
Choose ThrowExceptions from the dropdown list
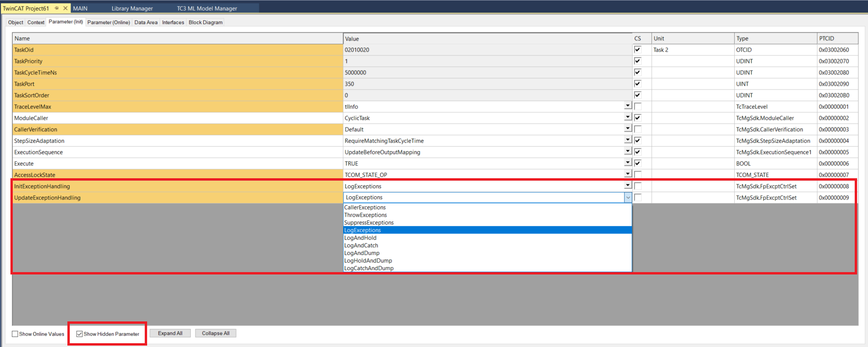487,215
